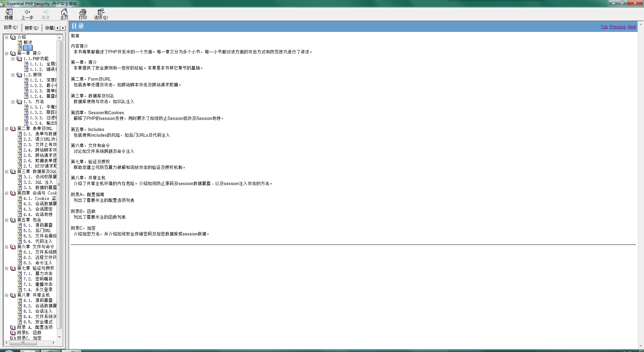Open the 4.3. 会话固定 topic
Viewport: 644px width, 352px height.
coord(38,209)
